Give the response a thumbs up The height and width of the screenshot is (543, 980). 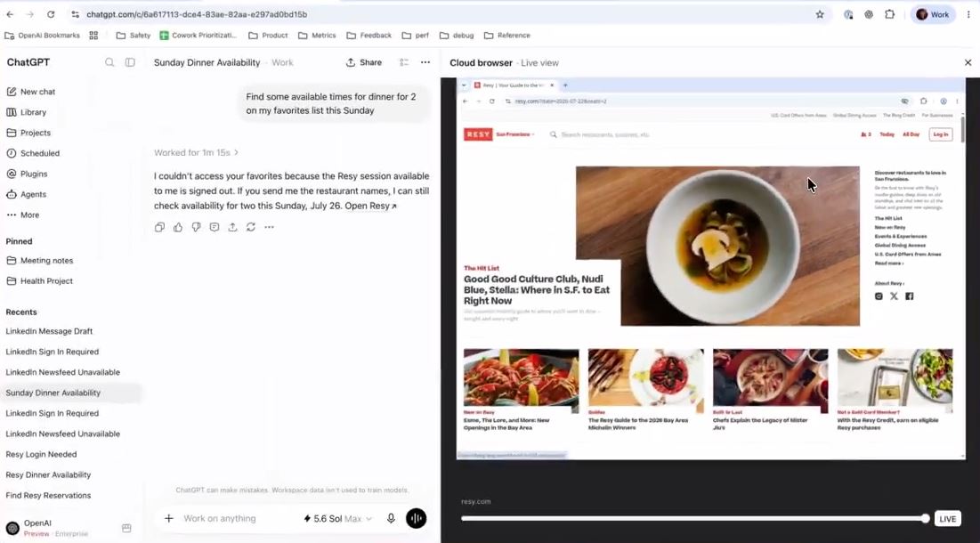pos(178,228)
